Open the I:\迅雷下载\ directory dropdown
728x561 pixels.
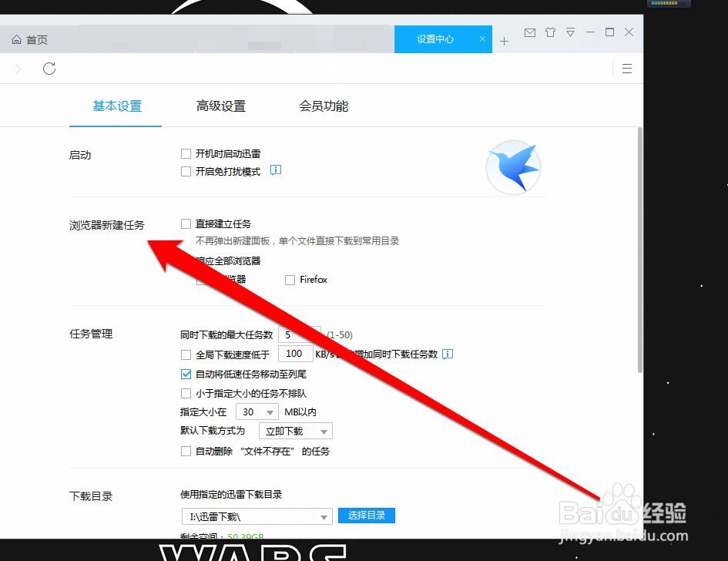click(257, 516)
